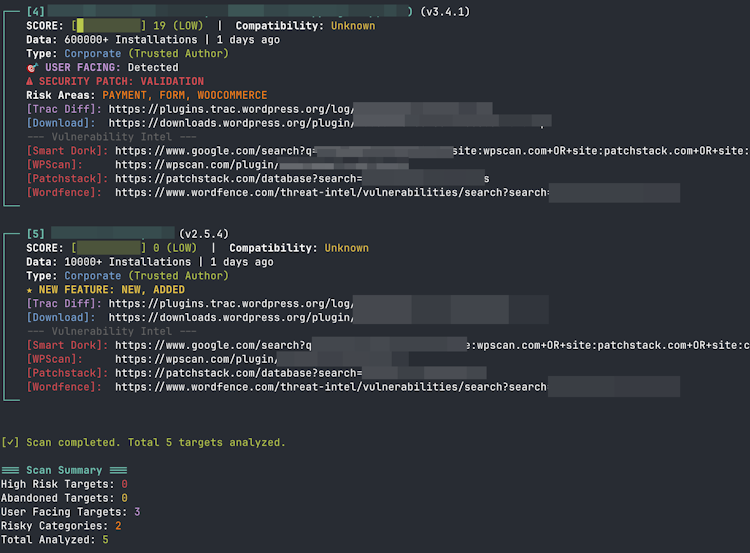Click 'Unknown' compatibility value in entry [4]

353,26
